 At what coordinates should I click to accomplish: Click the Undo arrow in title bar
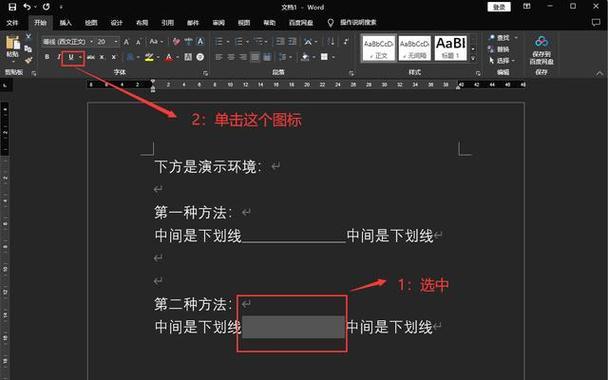[x=27, y=7]
